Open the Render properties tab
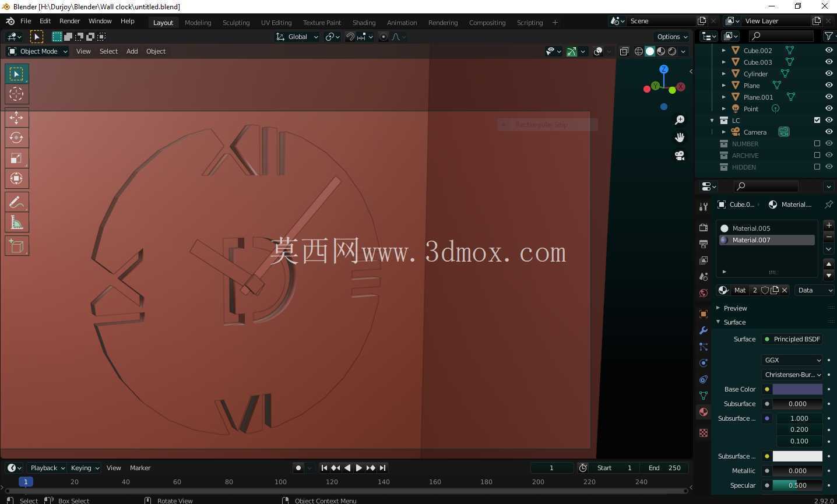This screenshot has width=837, height=504. [x=704, y=227]
